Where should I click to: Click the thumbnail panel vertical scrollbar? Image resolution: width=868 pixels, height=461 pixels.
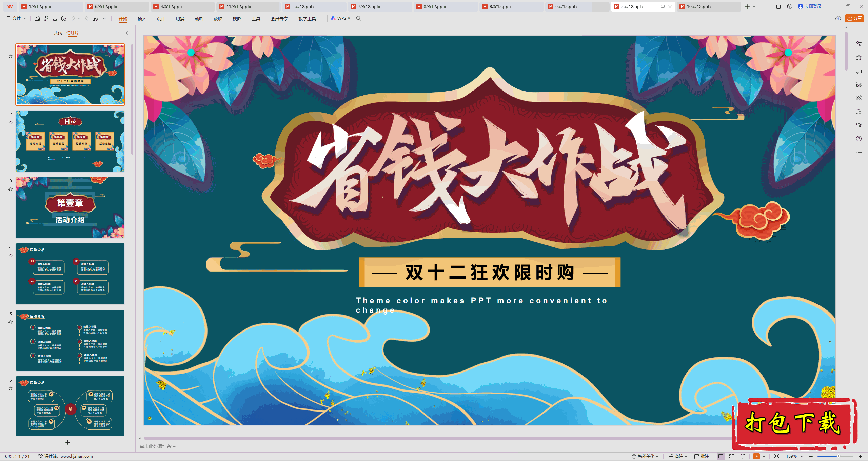132,99
